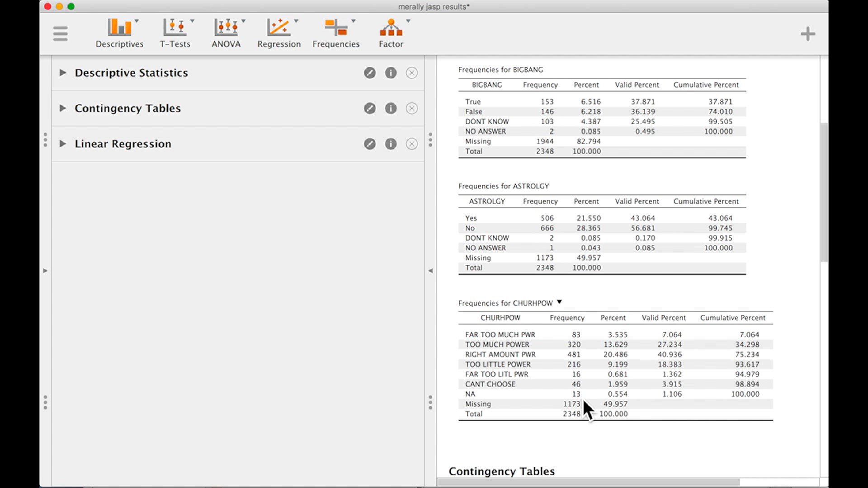Image resolution: width=868 pixels, height=488 pixels.
Task: Open the hamburger main menu
Action: point(60,34)
